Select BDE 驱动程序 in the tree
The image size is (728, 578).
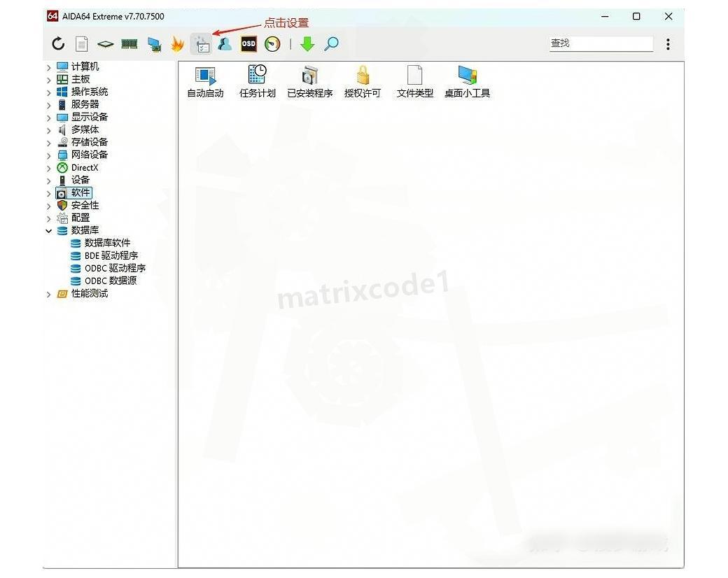coord(111,255)
